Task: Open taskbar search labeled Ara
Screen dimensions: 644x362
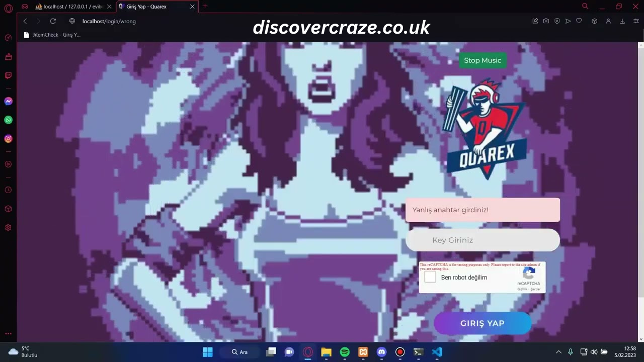Action: [x=240, y=352]
